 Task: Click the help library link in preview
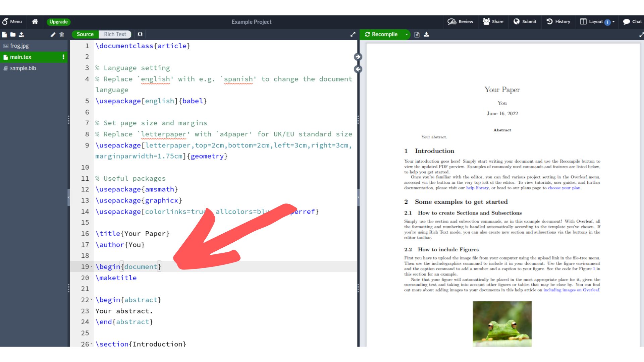(x=477, y=187)
